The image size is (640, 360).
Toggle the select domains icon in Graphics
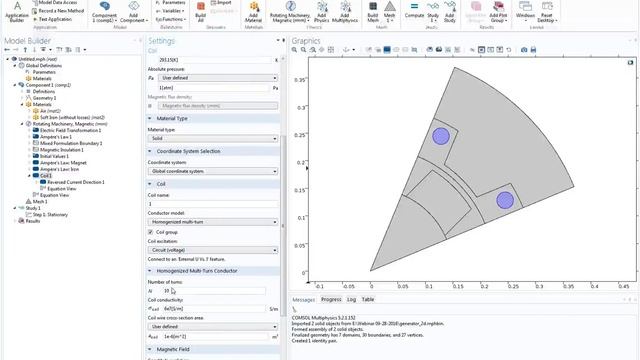[x=387, y=50]
